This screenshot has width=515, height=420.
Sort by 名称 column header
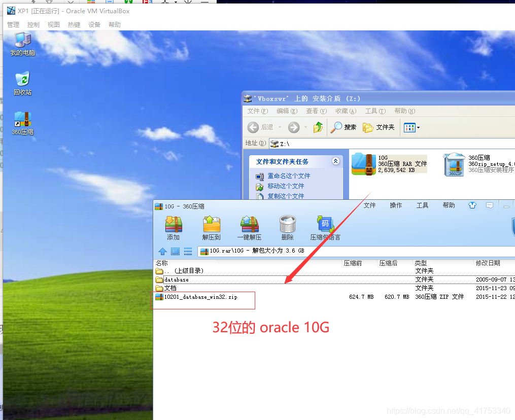pos(248,263)
